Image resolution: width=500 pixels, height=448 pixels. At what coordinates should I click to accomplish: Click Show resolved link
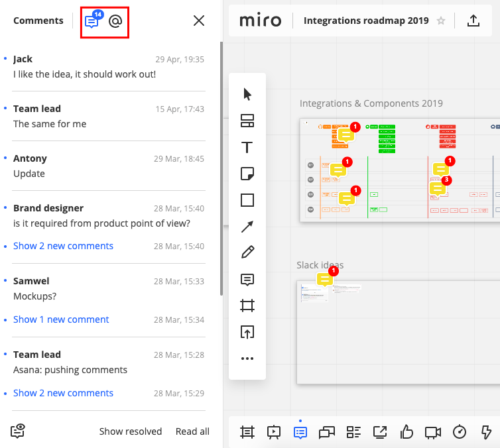click(131, 431)
